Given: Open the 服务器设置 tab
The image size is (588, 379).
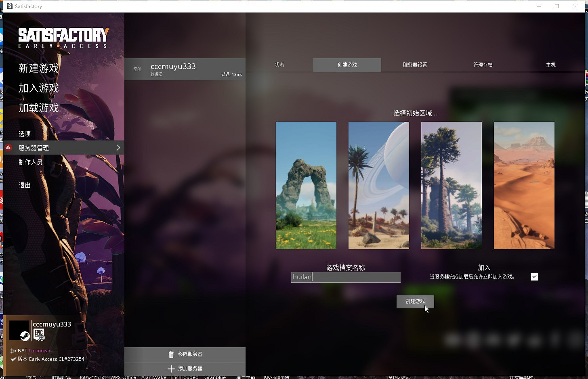Looking at the screenshot, I should [x=415, y=65].
